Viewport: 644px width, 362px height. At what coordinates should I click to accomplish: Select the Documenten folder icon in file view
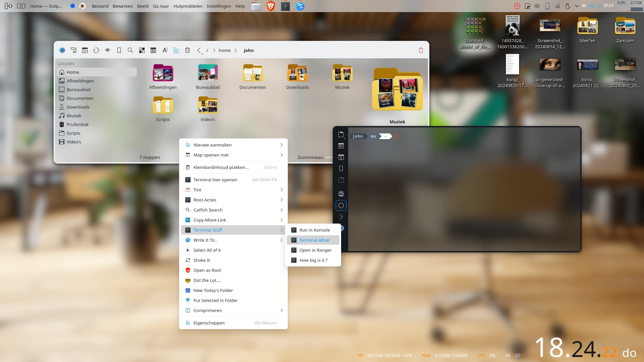coord(253,73)
